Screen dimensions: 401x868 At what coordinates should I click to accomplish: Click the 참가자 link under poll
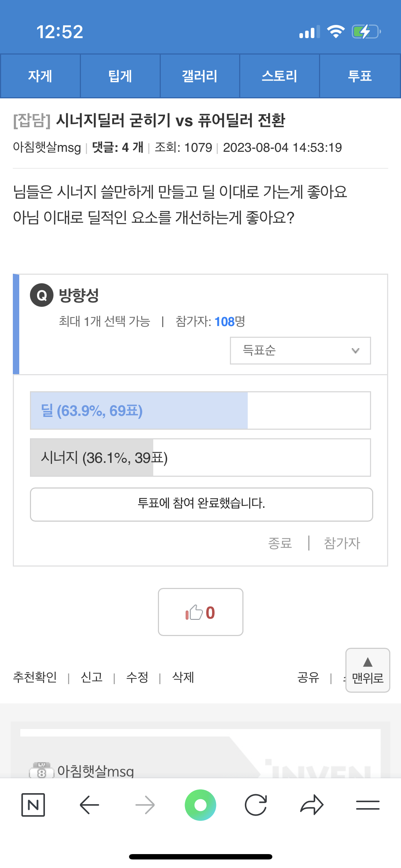(342, 543)
